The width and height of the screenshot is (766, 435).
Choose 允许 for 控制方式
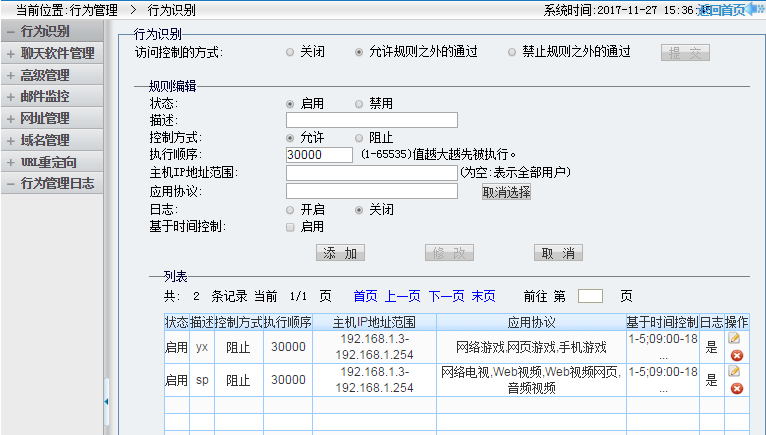290,138
